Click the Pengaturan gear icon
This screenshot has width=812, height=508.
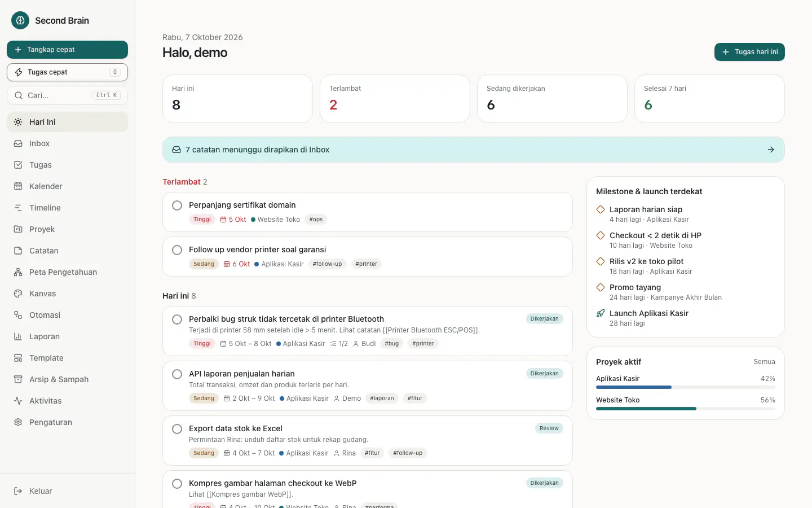tap(18, 422)
